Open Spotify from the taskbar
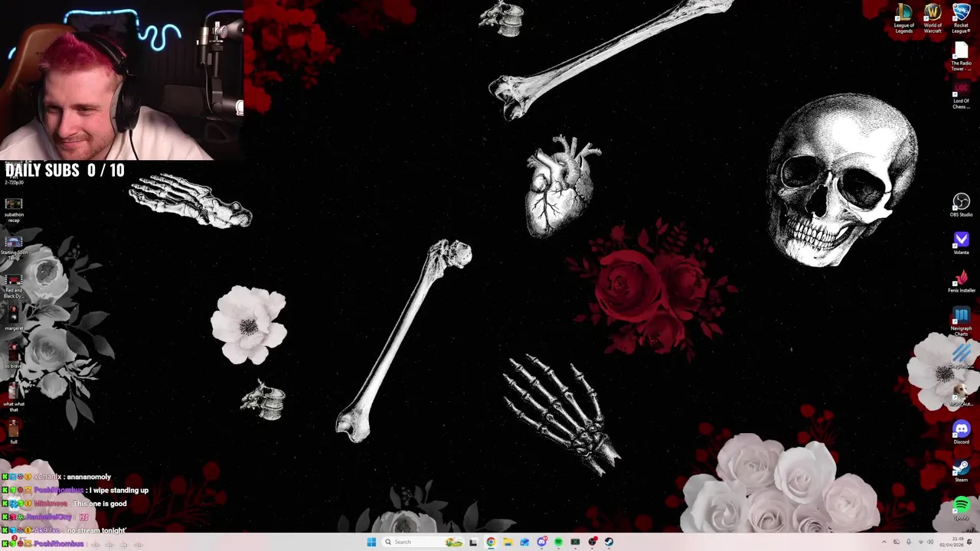980x551 pixels. [558, 542]
